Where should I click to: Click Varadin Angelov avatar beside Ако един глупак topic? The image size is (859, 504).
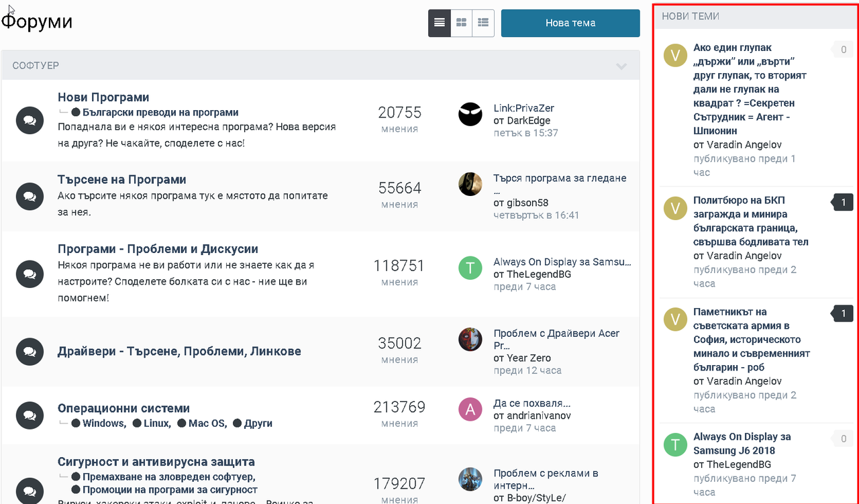(675, 56)
